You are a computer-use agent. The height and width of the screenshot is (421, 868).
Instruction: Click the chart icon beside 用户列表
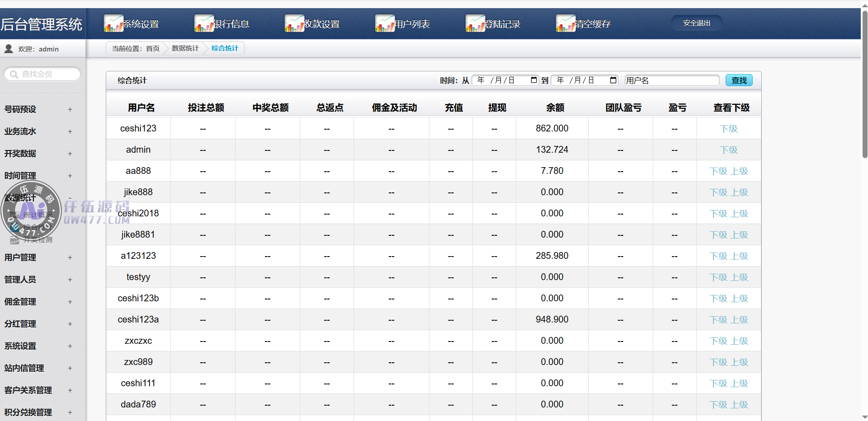tap(385, 23)
